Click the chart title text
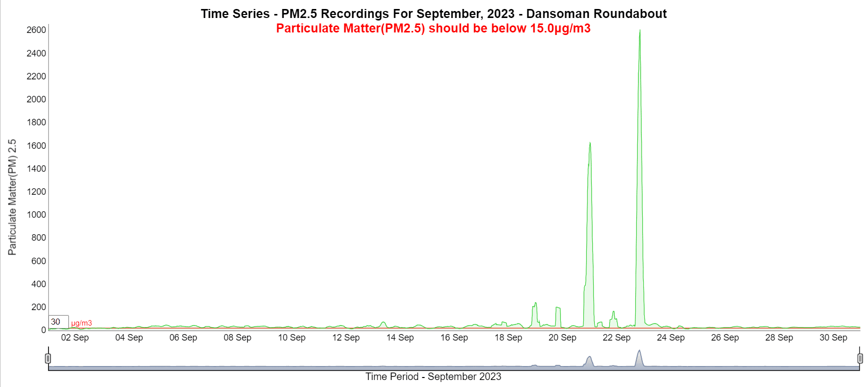Viewport: 868px width, 387px height. 434,13
